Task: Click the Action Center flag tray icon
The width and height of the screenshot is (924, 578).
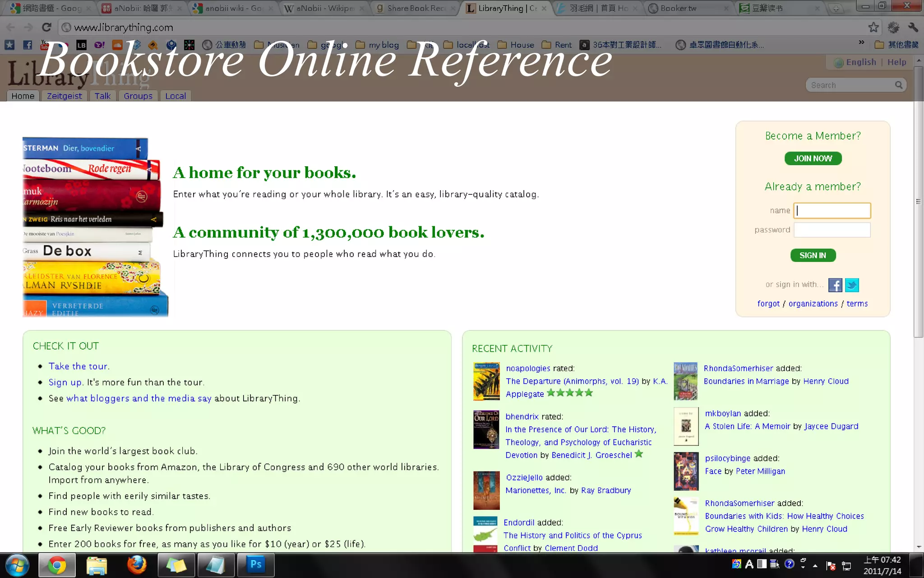Action: coord(831,565)
